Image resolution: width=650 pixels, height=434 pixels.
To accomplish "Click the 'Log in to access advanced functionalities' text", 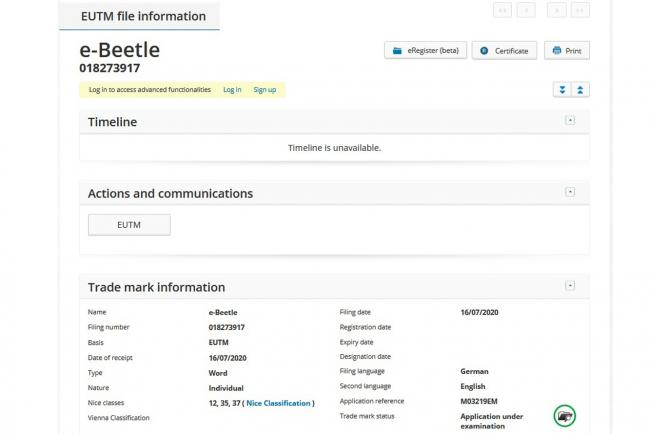I will (x=150, y=90).
